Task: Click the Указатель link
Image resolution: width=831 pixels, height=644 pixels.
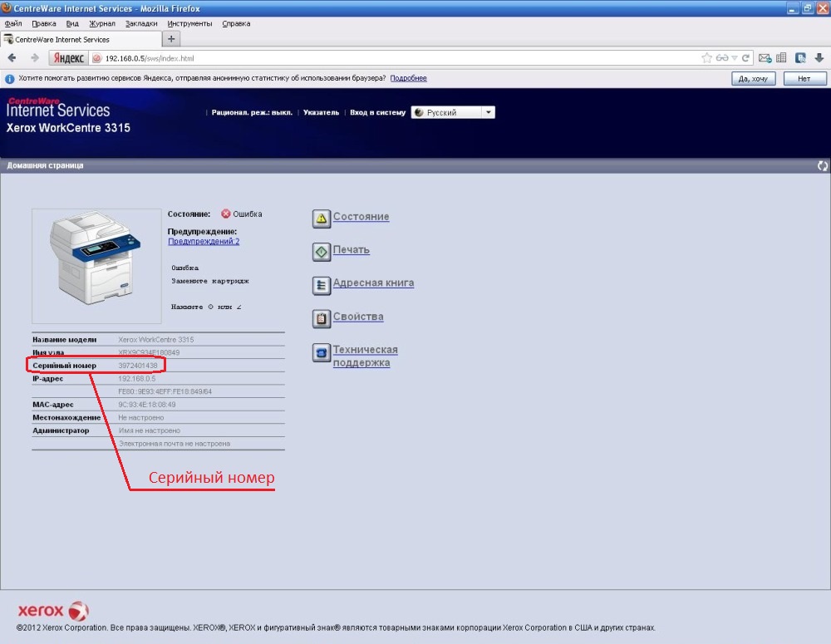Action: [x=321, y=112]
